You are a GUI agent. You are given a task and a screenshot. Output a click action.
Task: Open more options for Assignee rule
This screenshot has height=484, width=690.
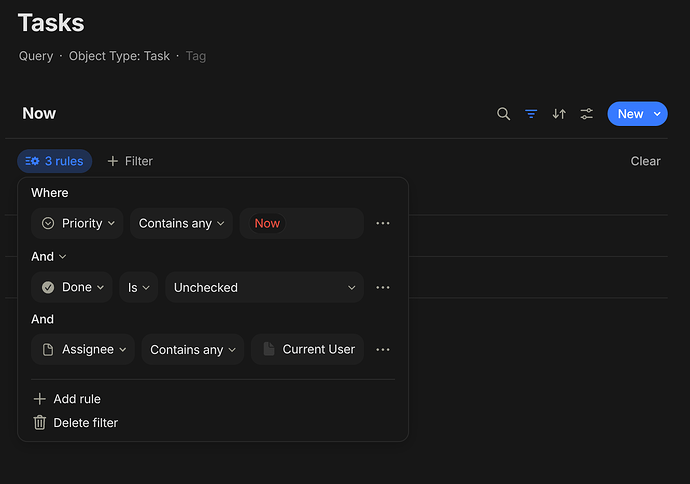[x=383, y=349]
